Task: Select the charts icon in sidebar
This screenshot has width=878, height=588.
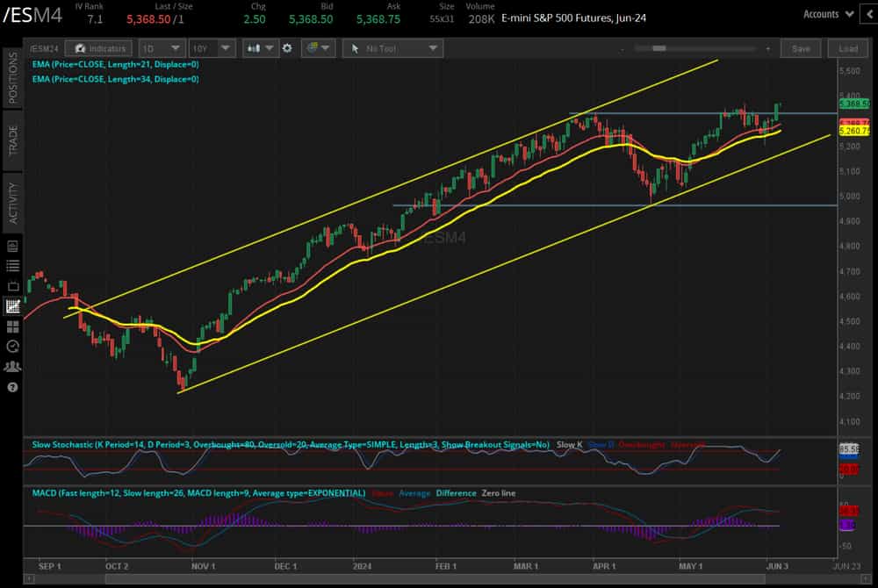Action: 12,306
